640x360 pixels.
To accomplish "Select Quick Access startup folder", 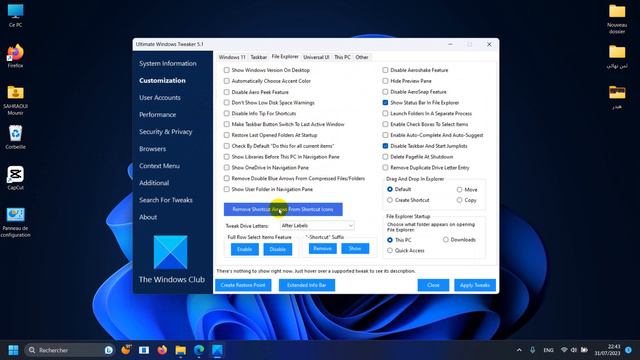I will coord(390,251).
